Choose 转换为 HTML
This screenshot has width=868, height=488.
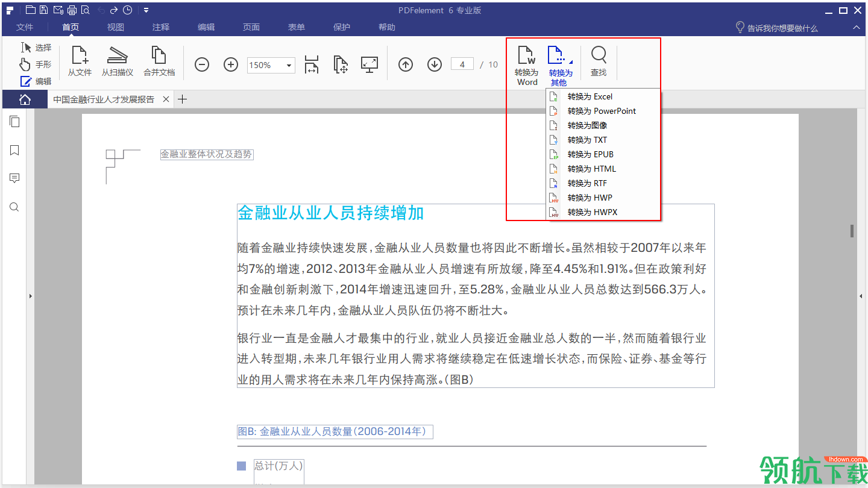pos(603,169)
